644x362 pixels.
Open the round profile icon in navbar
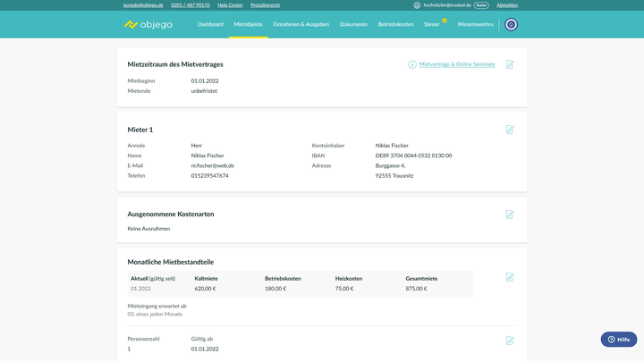pos(512,24)
